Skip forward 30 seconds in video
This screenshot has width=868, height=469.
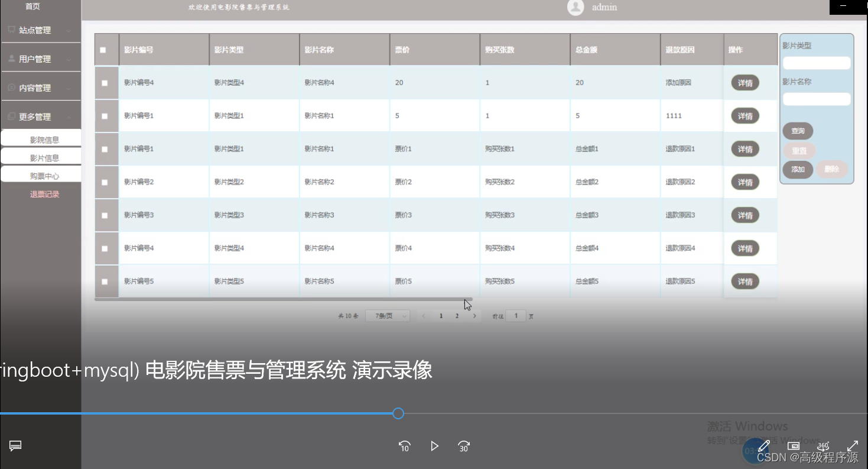pyautogui.click(x=464, y=446)
